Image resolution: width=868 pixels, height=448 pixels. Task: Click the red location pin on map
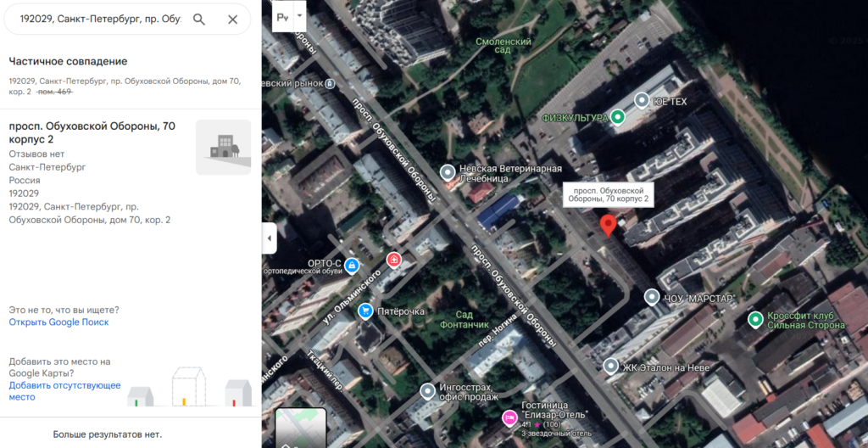(x=607, y=226)
